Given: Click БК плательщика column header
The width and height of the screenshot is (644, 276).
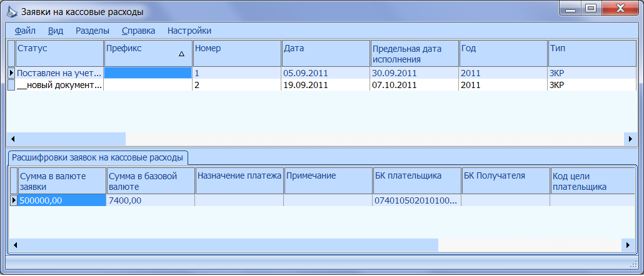Looking at the screenshot, I should pyautogui.click(x=417, y=181).
